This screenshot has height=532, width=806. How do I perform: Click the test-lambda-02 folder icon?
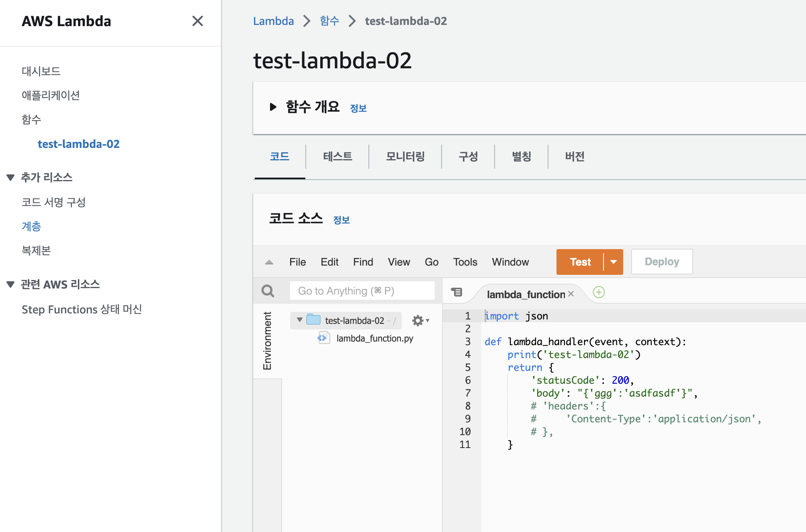click(x=313, y=320)
